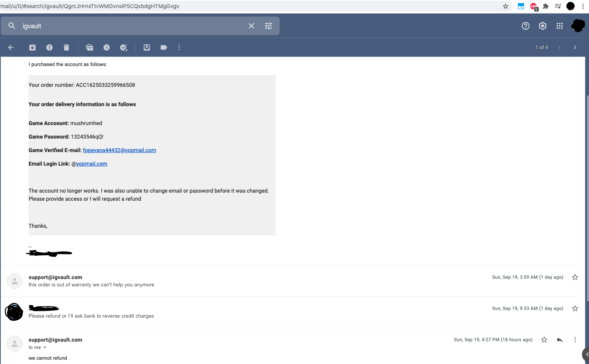Mark the conversation as unread
This screenshot has height=364, width=589.
[90, 47]
